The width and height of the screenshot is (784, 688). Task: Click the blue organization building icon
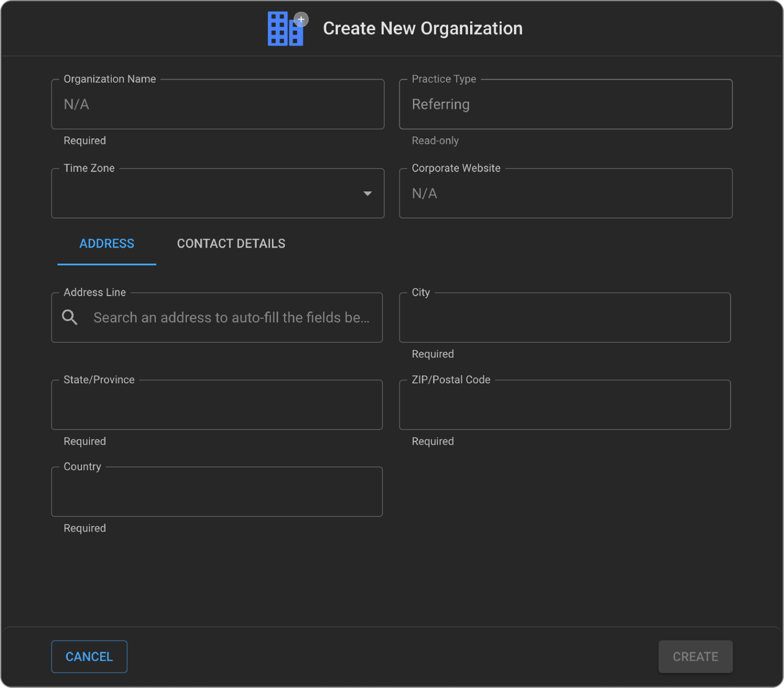pyautogui.click(x=283, y=30)
